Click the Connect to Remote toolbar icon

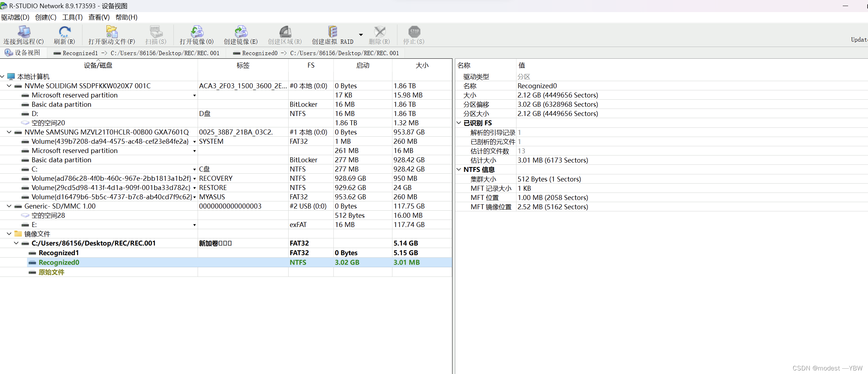tap(24, 32)
